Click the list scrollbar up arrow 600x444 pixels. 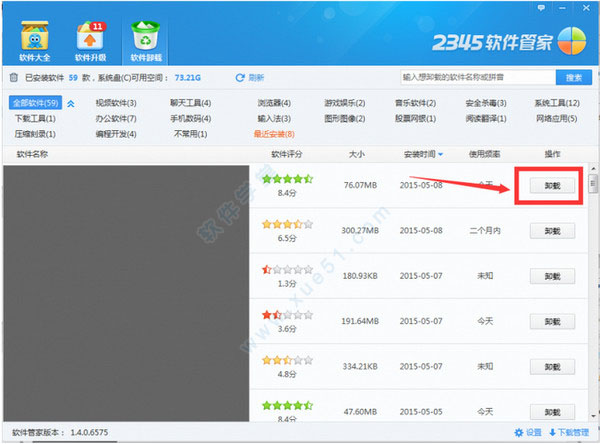coord(593,168)
